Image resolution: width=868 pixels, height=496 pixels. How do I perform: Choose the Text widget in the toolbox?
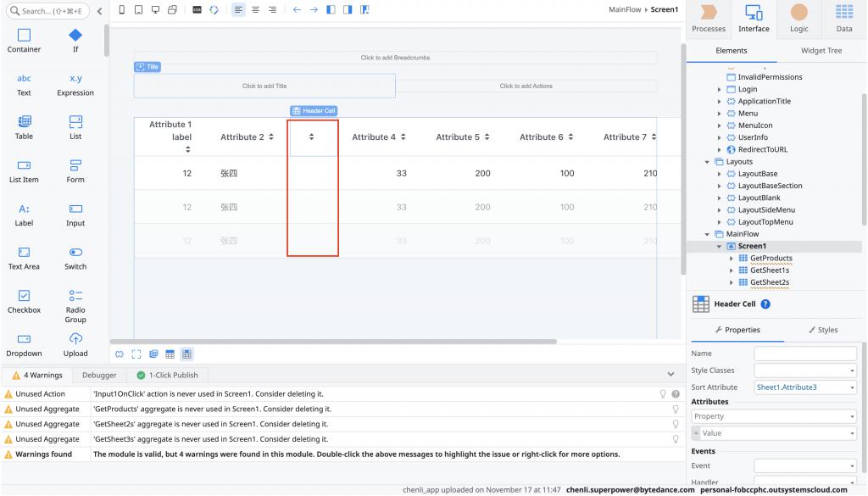tap(24, 84)
